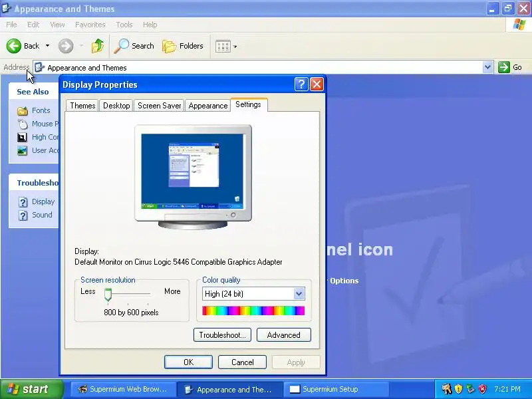Viewport: 532px width, 399px height.
Task: Click Appearance and Themes taskbar button
Action: click(229, 389)
